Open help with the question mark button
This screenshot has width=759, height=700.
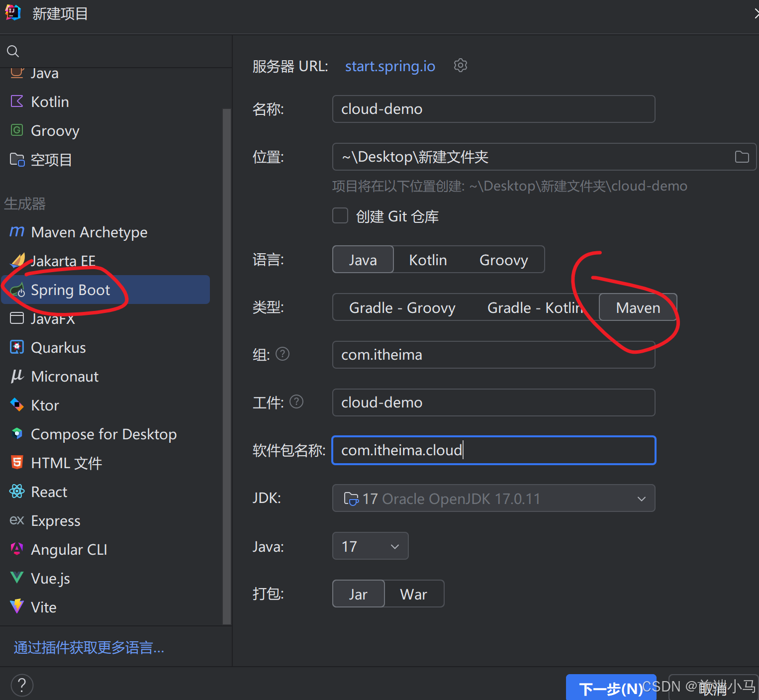point(22,685)
